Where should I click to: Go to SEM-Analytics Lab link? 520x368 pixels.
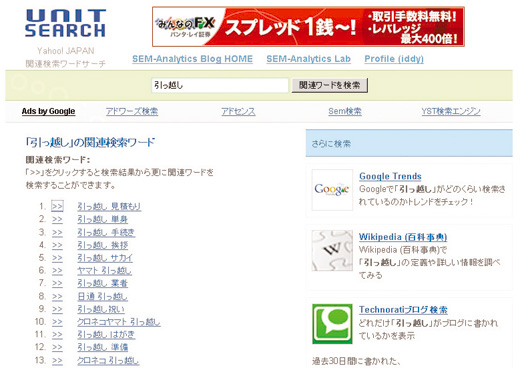(308, 59)
